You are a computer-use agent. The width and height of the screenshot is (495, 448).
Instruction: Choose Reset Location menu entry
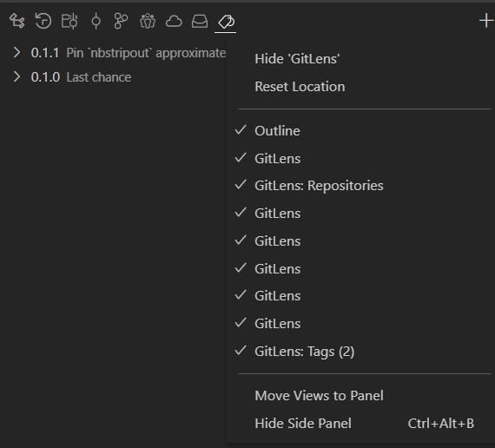[360, 87]
